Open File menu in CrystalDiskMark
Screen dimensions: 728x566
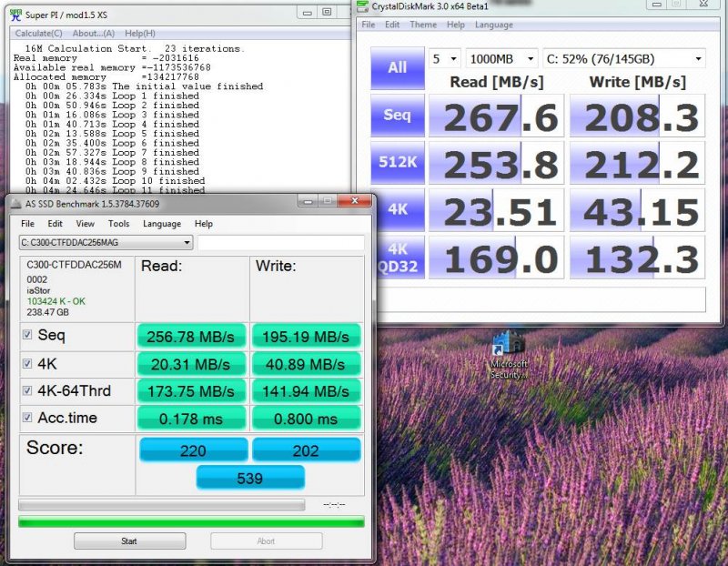(369, 25)
